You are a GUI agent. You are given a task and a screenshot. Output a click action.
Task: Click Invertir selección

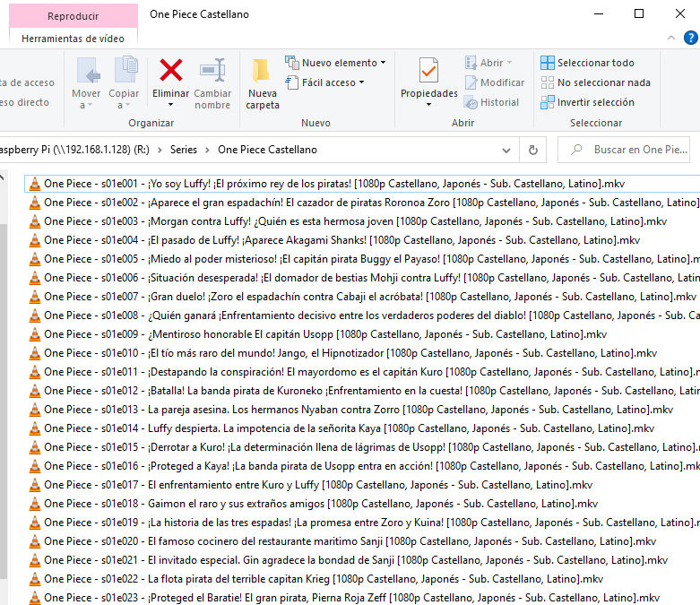pyautogui.click(x=587, y=102)
